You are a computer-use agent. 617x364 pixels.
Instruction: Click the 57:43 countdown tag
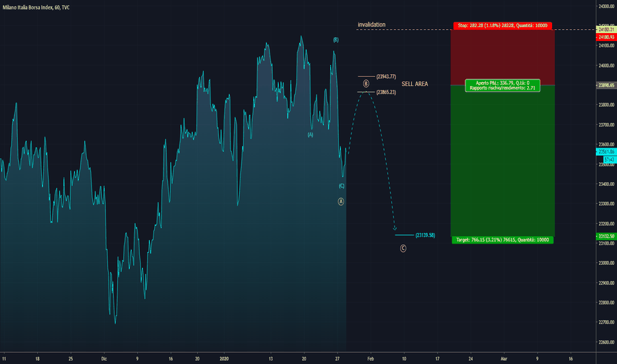609,159
